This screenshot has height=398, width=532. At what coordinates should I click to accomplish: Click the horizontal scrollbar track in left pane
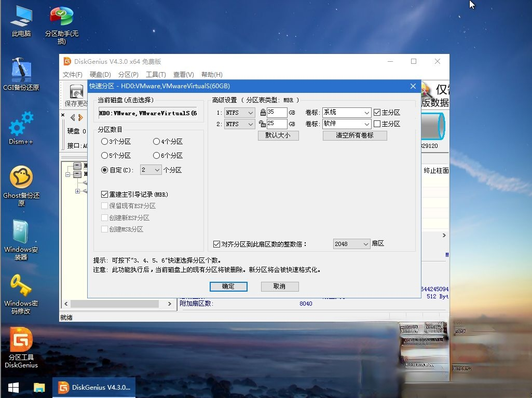tap(114, 304)
